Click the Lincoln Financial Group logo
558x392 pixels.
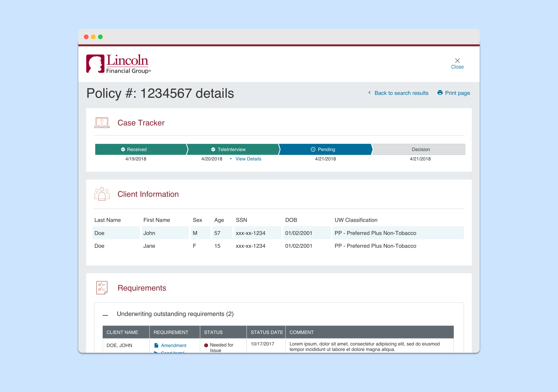click(x=118, y=64)
